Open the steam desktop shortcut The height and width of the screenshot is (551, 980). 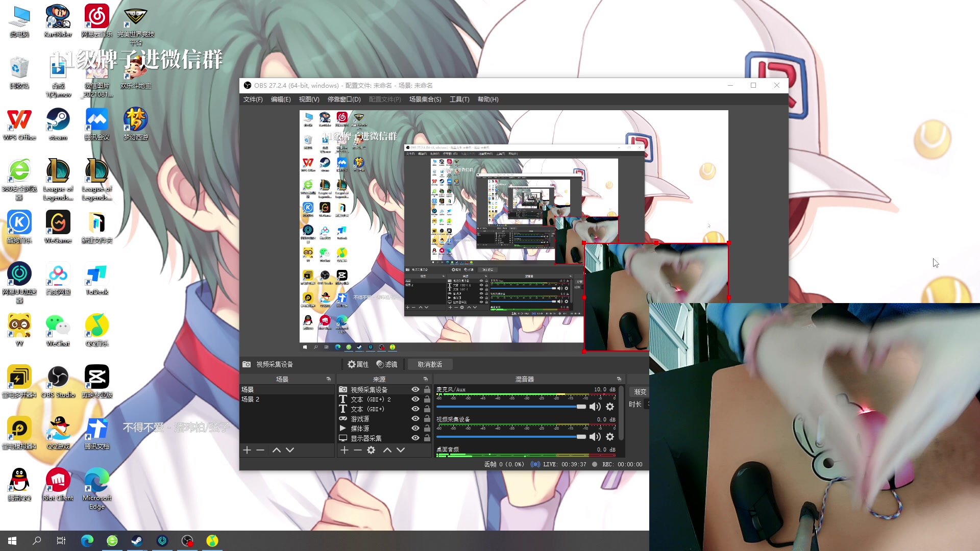pyautogui.click(x=58, y=124)
